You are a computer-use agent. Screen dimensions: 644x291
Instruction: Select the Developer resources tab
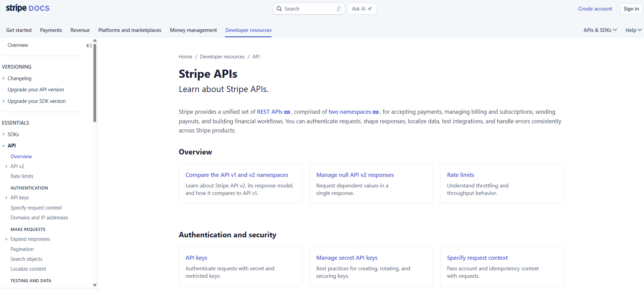point(248,30)
